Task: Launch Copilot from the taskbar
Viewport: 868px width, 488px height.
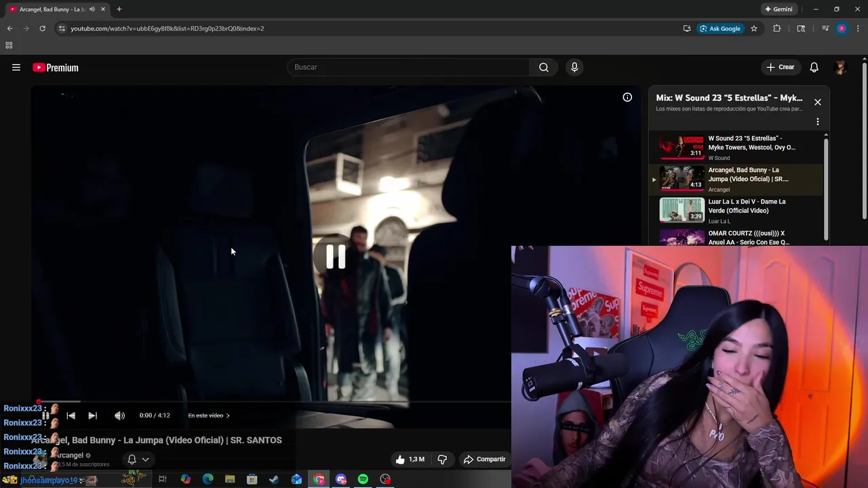Action: pos(185,479)
